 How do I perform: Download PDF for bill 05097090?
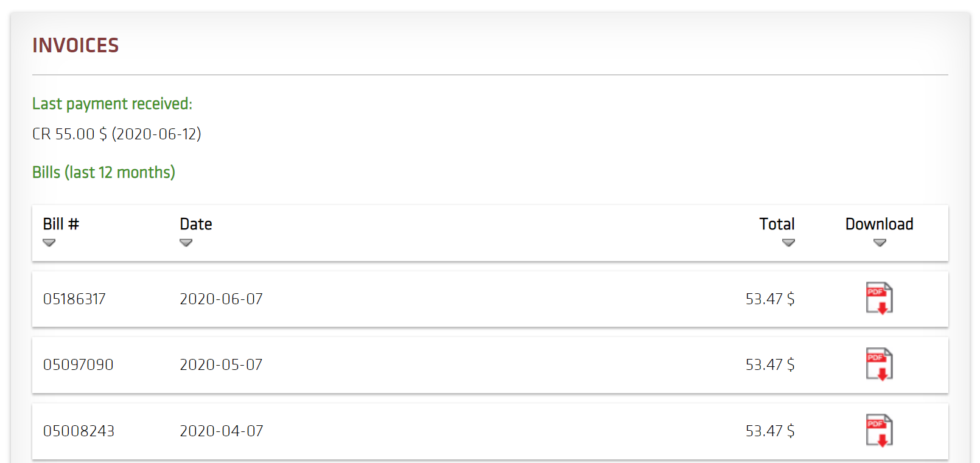coord(879,364)
